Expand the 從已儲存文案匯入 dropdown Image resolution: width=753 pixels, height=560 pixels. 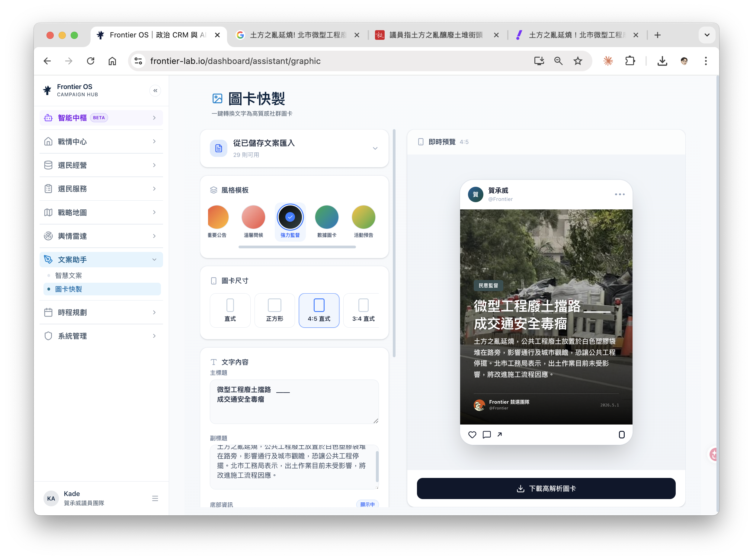294,148
